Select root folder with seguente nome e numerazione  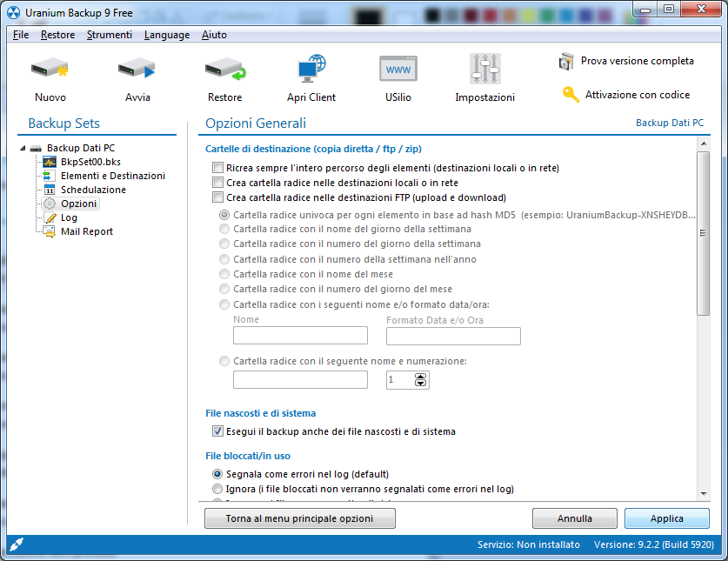click(x=224, y=361)
